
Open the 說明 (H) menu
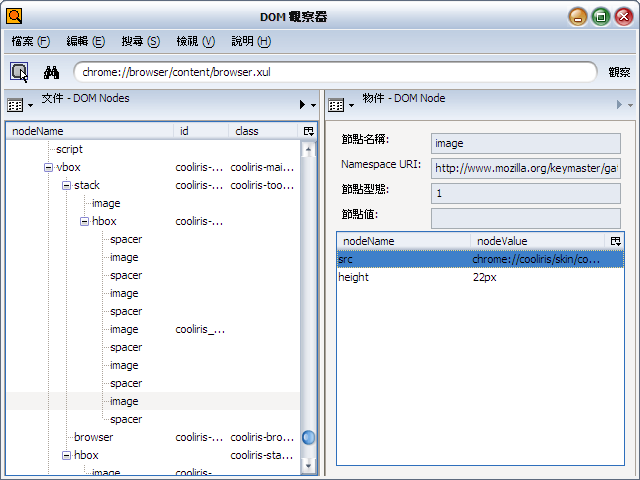point(250,41)
